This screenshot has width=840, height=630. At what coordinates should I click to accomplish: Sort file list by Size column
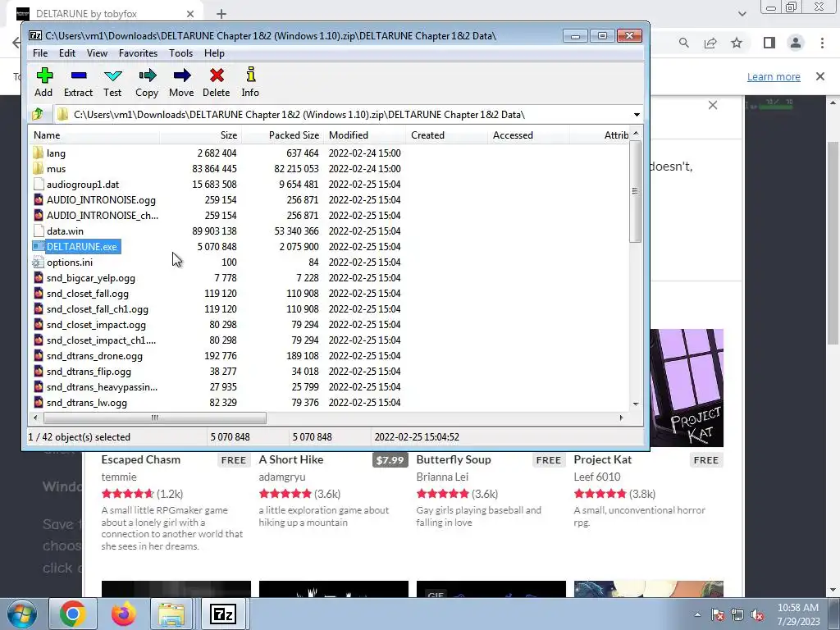click(200, 135)
